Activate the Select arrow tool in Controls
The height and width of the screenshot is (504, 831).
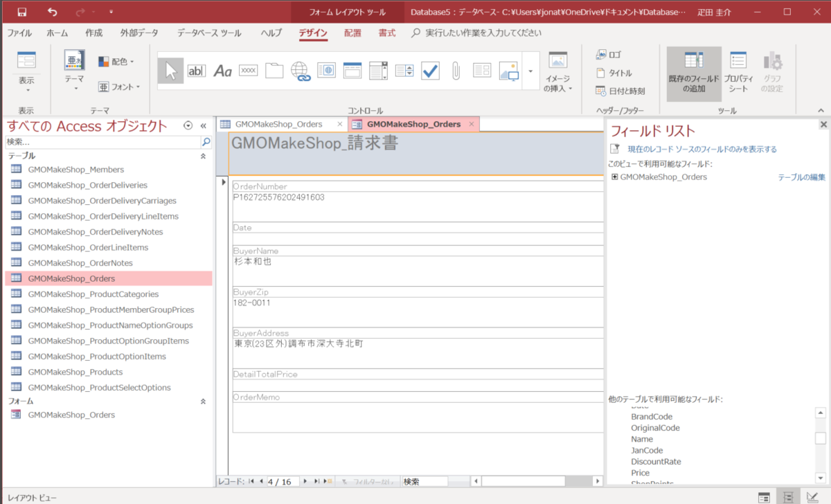click(x=170, y=70)
